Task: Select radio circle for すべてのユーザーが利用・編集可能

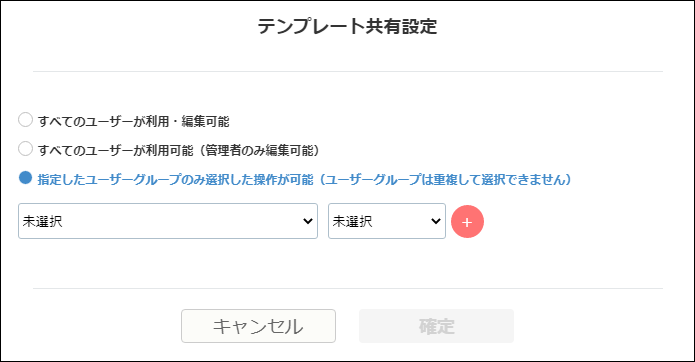Action: 25,120
